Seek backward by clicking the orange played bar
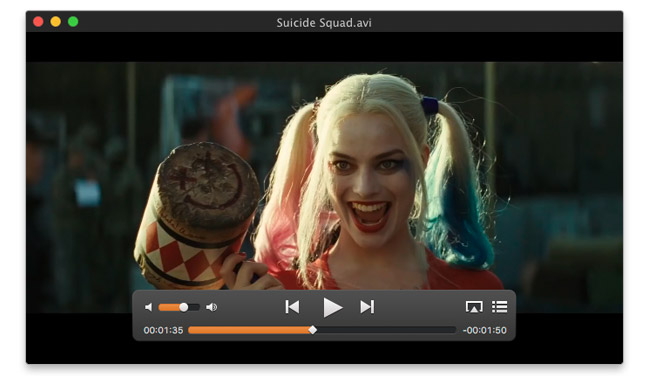Screen dimensions: 650x383 click(x=249, y=330)
